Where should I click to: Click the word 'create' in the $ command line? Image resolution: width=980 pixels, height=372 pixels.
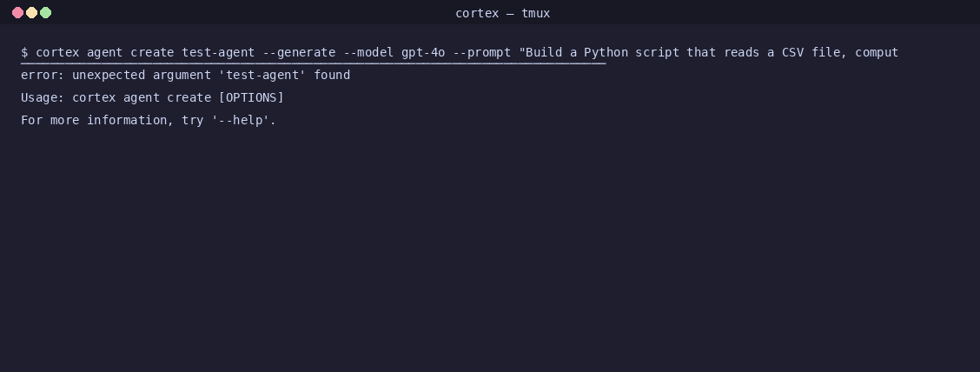click(x=152, y=52)
